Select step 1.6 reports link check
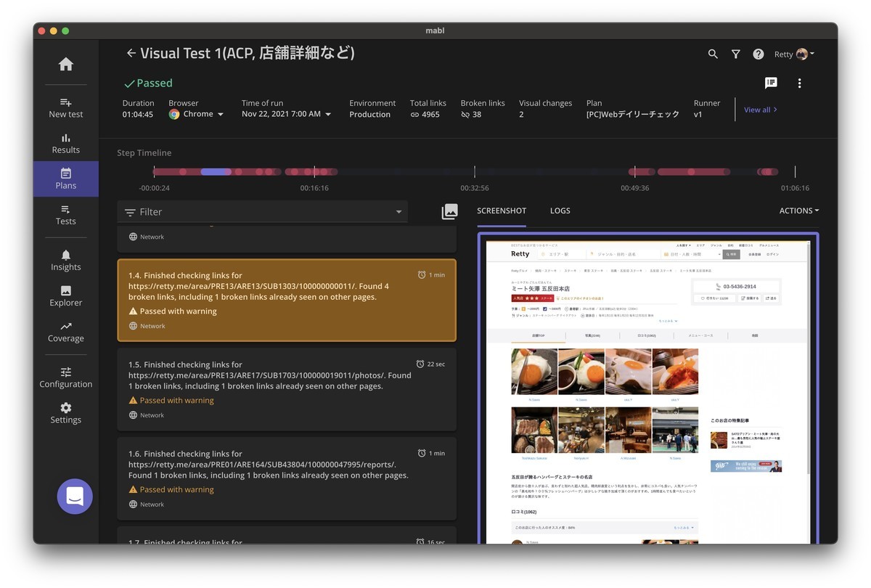The image size is (871, 588). click(x=287, y=478)
